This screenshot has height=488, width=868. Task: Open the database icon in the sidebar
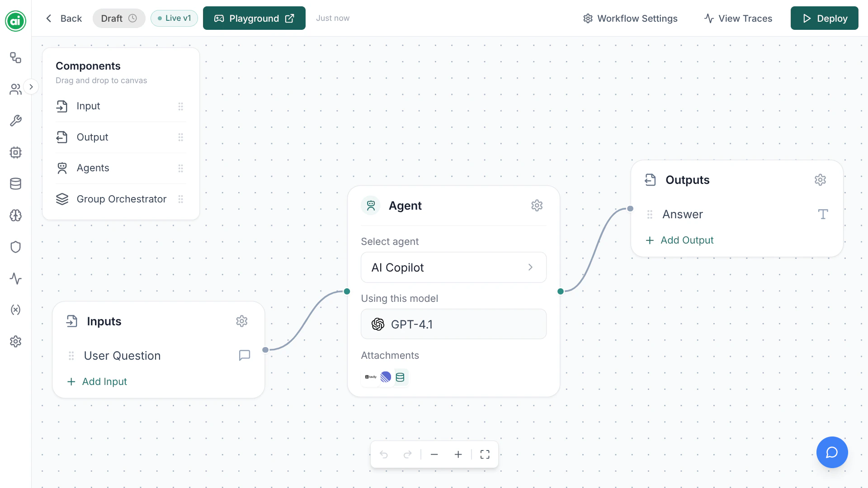pyautogui.click(x=16, y=184)
